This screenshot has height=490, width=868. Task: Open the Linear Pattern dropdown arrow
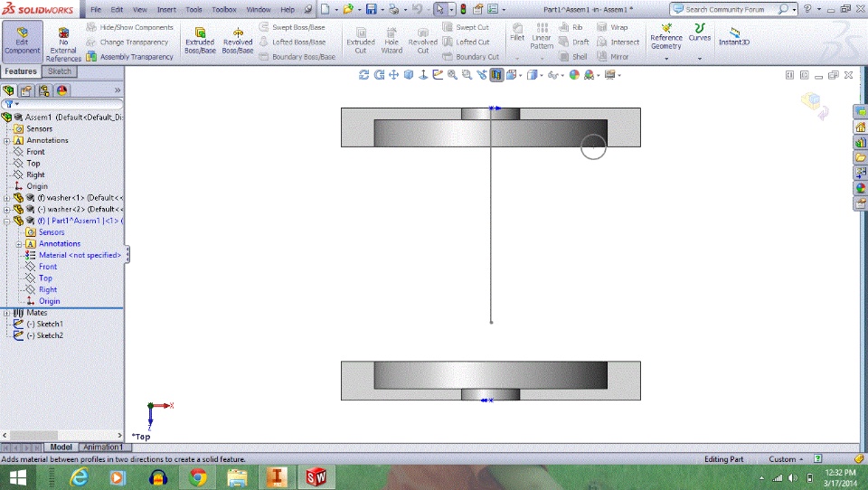pyautogui.click(x=542, y=58)
